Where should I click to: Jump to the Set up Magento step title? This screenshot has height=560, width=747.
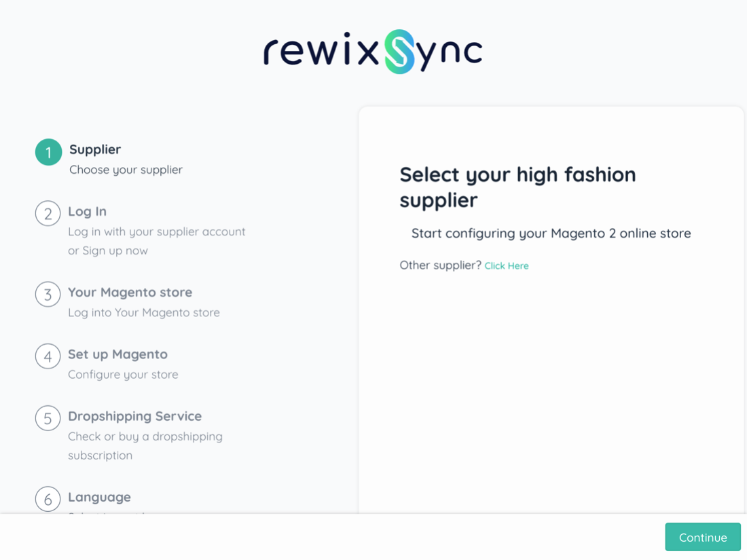117,354
